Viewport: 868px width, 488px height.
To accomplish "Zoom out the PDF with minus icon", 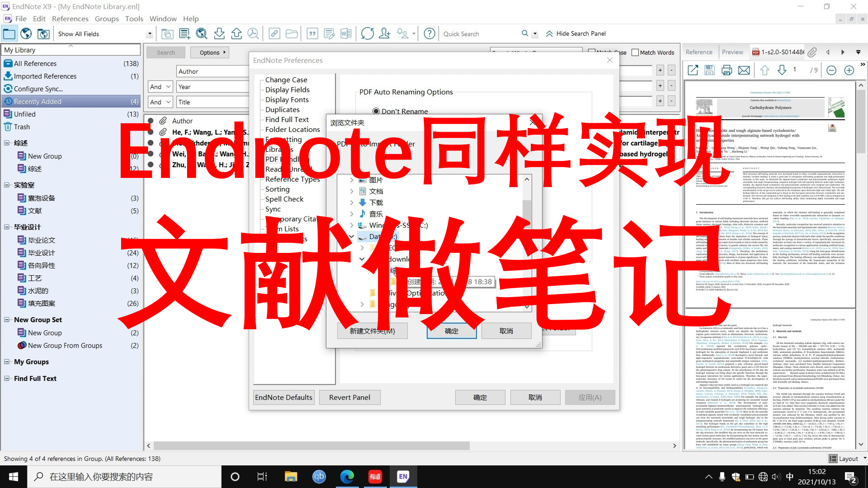I will pyautogui.click(x=831, y=70).
